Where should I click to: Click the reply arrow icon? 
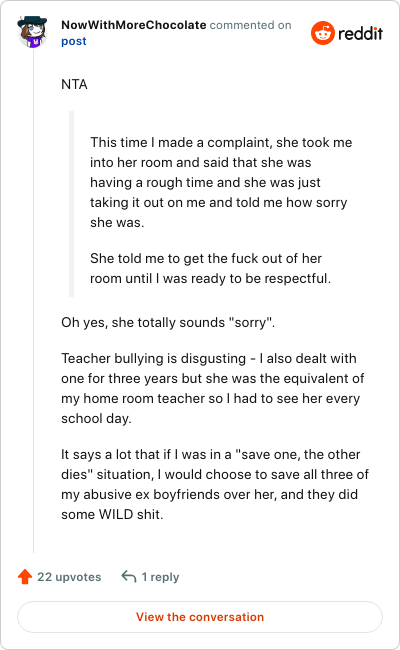coord(128,576)
